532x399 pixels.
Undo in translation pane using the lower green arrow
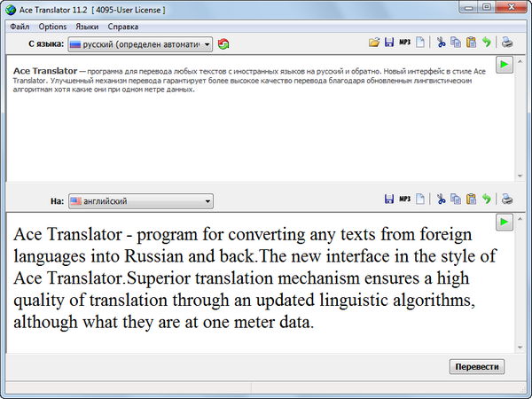[x=486, y=199]
